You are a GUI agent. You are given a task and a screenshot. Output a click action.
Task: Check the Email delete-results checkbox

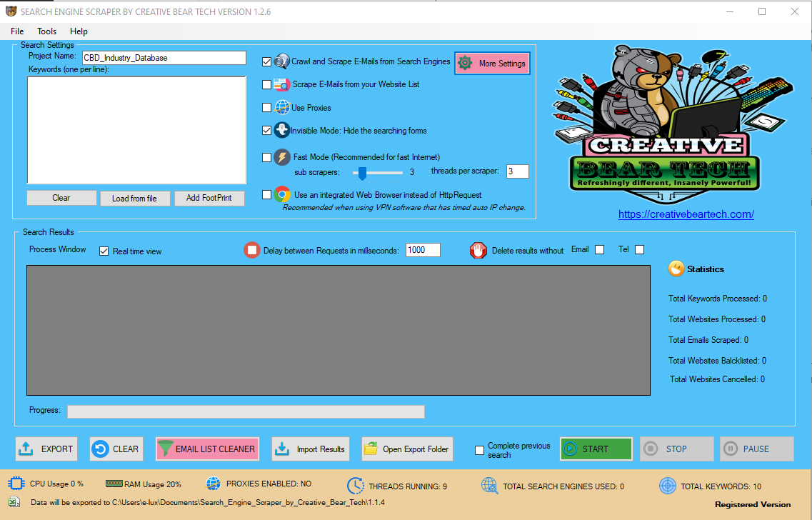click(600, 249)
